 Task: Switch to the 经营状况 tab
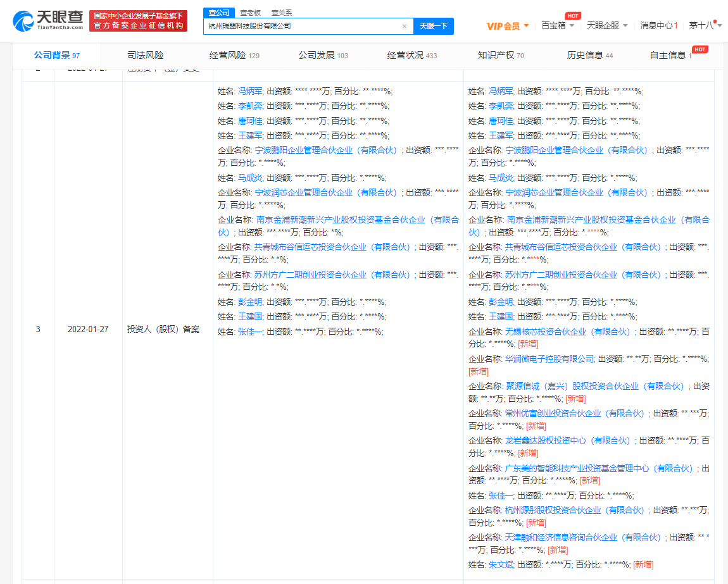[412, 55]
